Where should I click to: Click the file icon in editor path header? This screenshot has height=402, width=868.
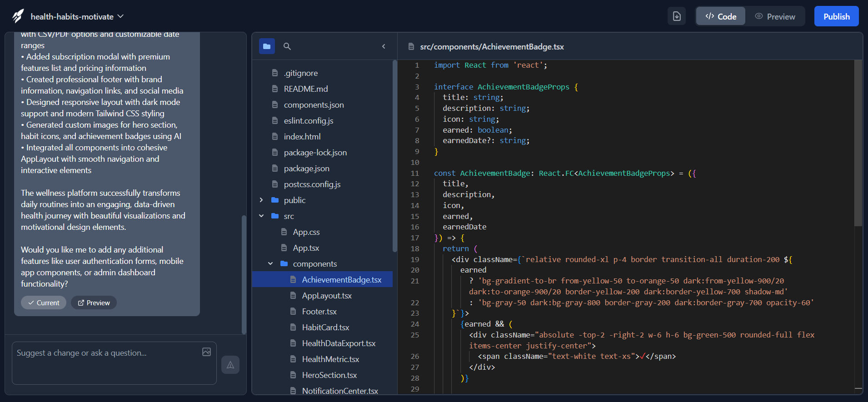(x=411, y=47)
